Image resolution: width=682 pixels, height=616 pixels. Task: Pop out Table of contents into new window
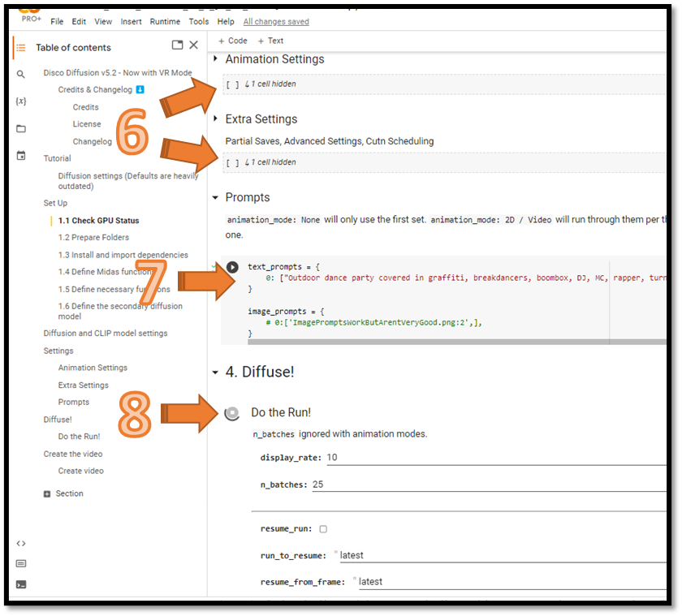(x=178, y=45)
